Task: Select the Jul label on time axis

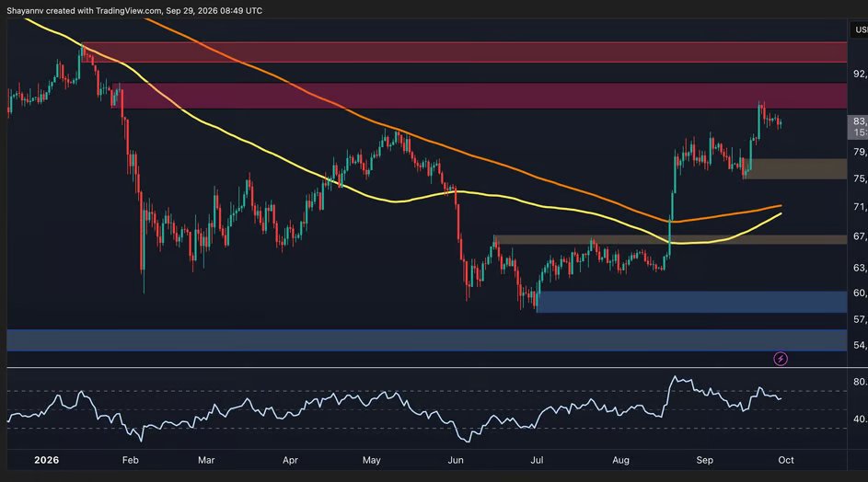Action: (537, 460)
